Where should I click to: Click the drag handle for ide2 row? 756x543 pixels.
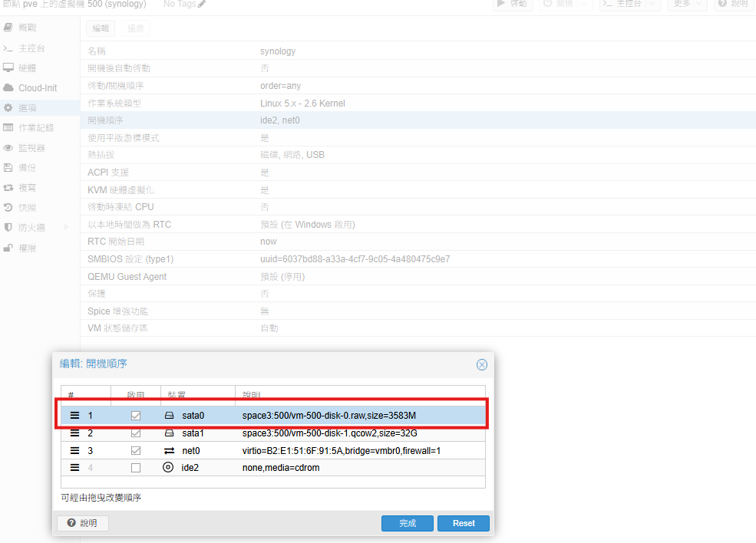coord(75,467)
